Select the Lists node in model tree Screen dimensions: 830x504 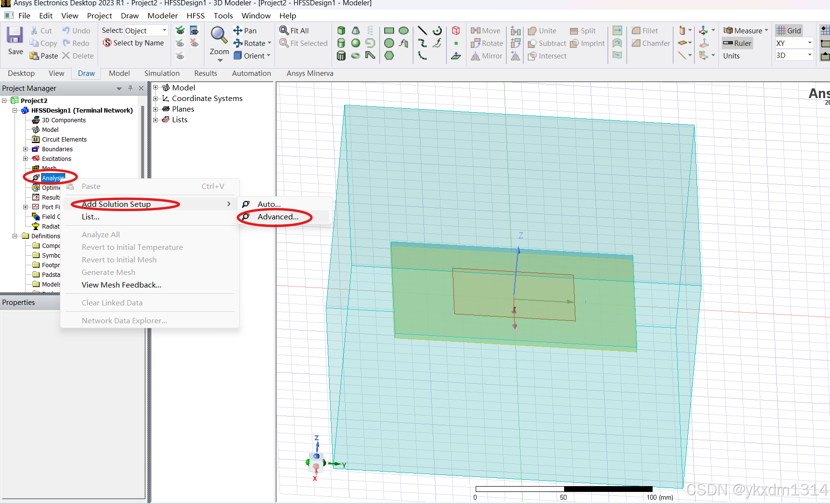(x=179, y=120)
